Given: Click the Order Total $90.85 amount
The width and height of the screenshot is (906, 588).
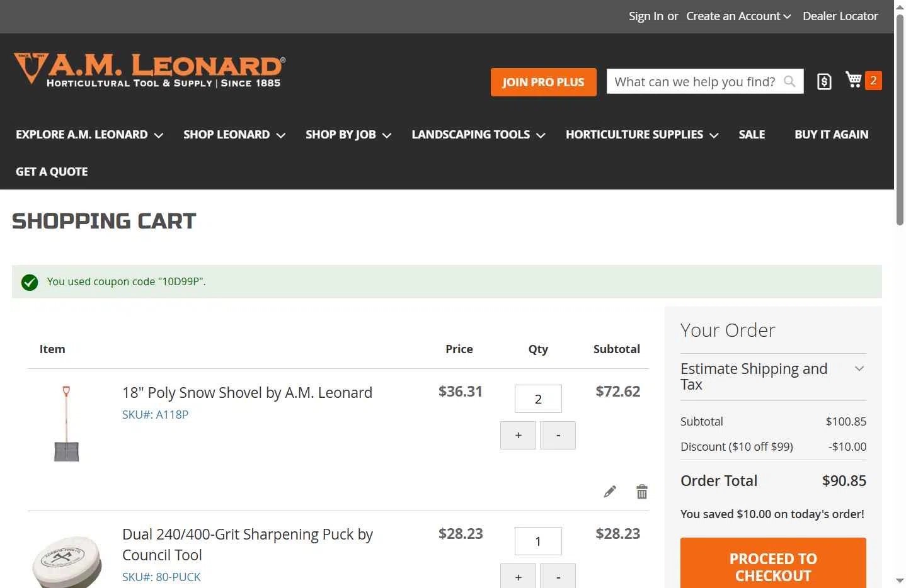Looking at the screenshot, I should pyautogui.click(x=844, y=481).
